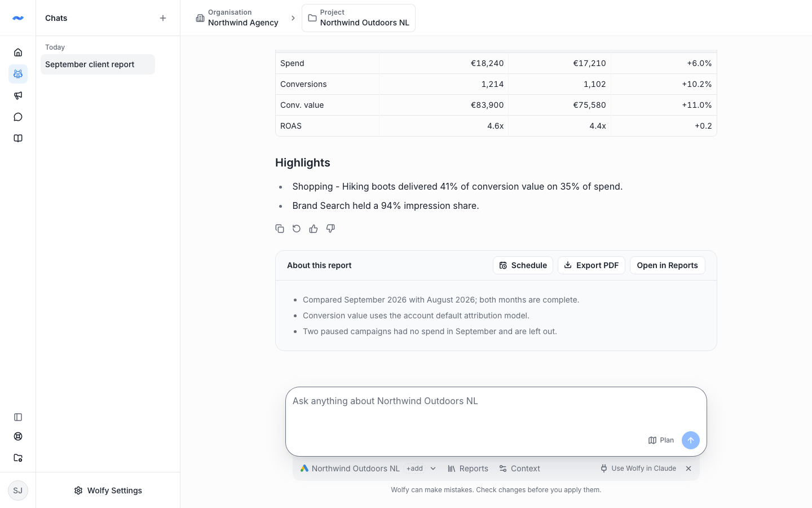Click the Chats panel header
Viewport: 812px width, 508px height.
coord(56,18)
